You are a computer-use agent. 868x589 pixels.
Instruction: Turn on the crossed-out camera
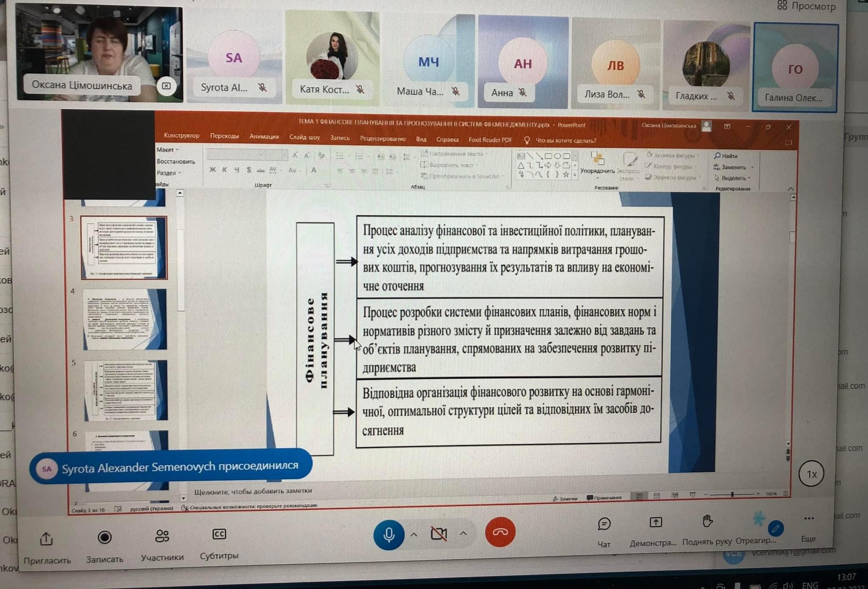pyautogui.click(x=439, y=534)
